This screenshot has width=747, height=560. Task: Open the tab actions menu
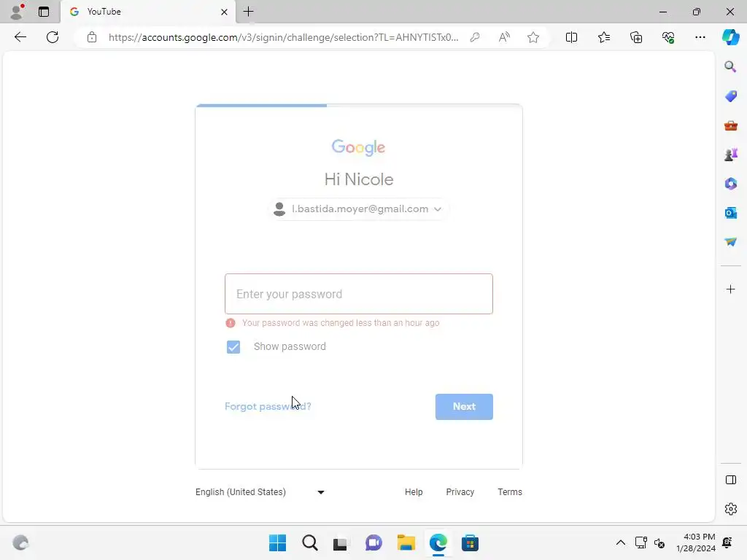coord(44,12)
